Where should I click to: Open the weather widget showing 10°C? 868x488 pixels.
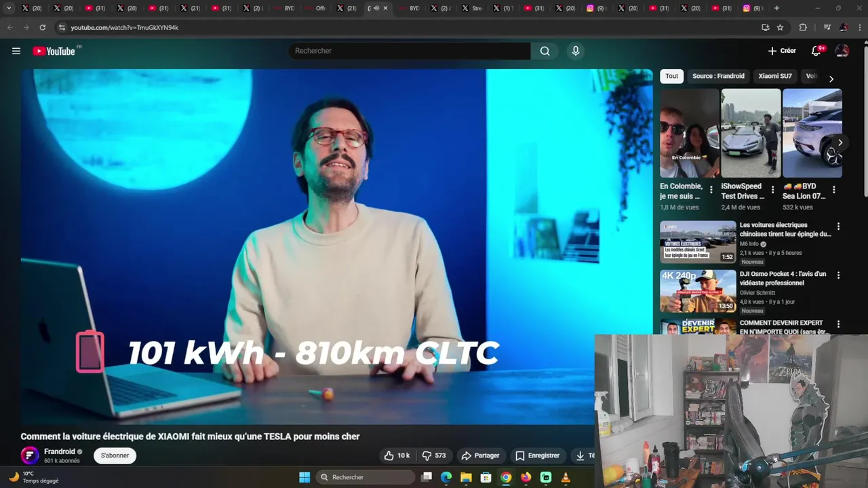point(33,477)
